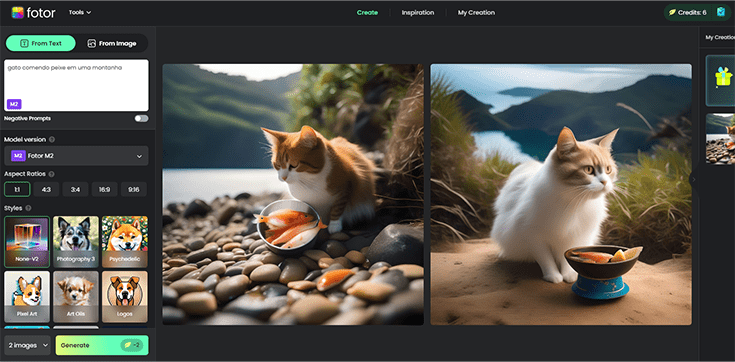Click info icon next to Model version
The image size is (735, 362).
point(52,140)
